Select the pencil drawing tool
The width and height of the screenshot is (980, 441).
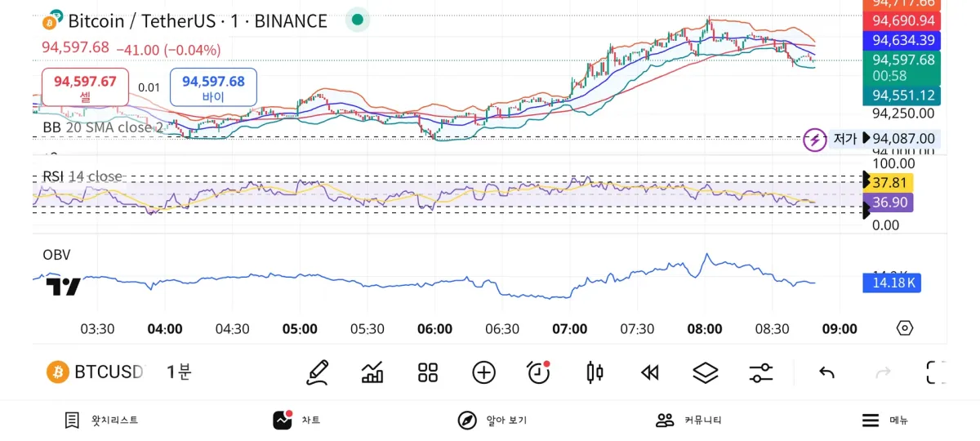point(318,372)
